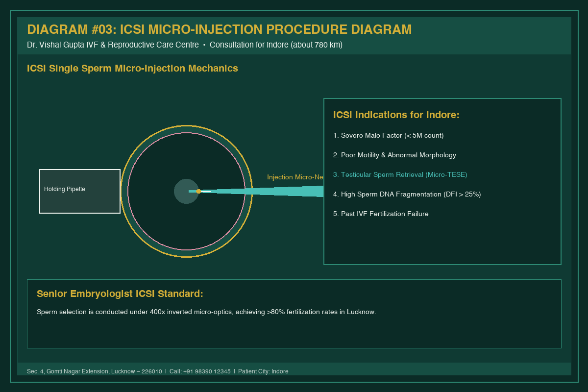Click the heading 'Senior Embryologist ICSI Standard:'
Viewport: 588px width, 392px height.
120,294
